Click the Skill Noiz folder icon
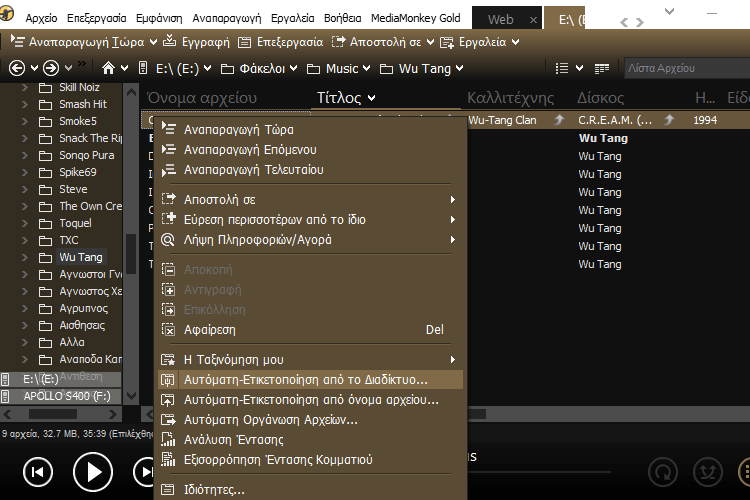 [45, 88]
